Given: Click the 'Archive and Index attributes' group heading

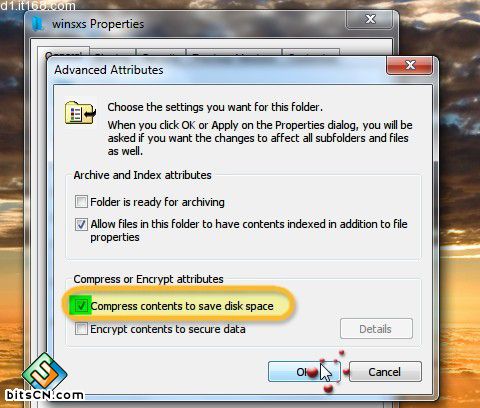Looking at the screenshot, I should coord(142,175).
